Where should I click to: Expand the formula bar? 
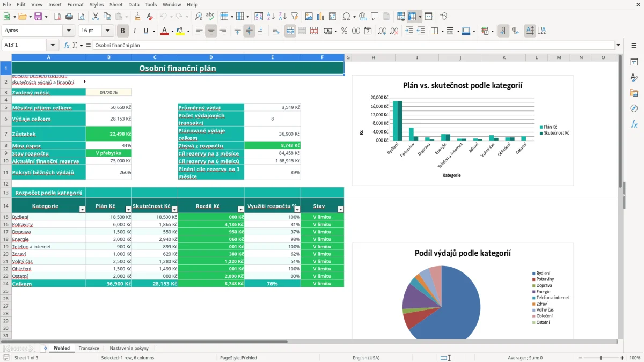pyautogui.click(x=618, y=45)
